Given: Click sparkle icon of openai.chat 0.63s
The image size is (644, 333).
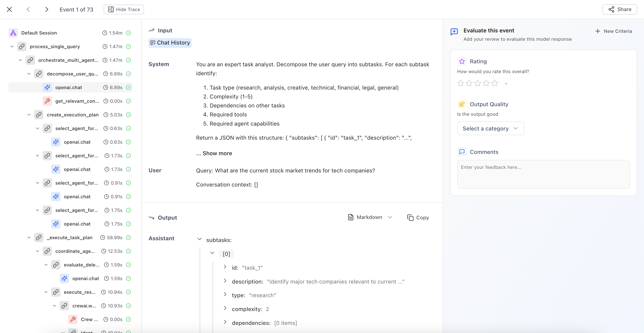Looking at the screenshot, I should click(56, 142).
